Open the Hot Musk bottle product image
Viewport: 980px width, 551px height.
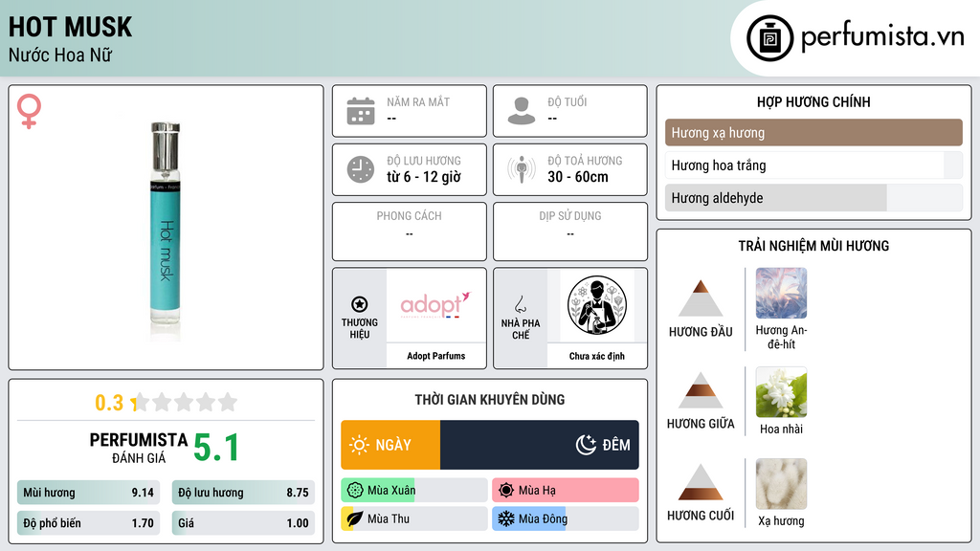click(x=165, y=231)
